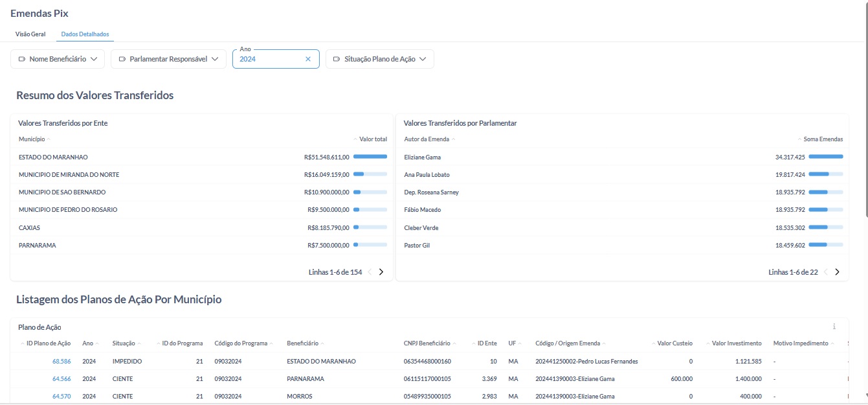
Task: Go to next page of Parlamentar table
Action: pos(837,272)
